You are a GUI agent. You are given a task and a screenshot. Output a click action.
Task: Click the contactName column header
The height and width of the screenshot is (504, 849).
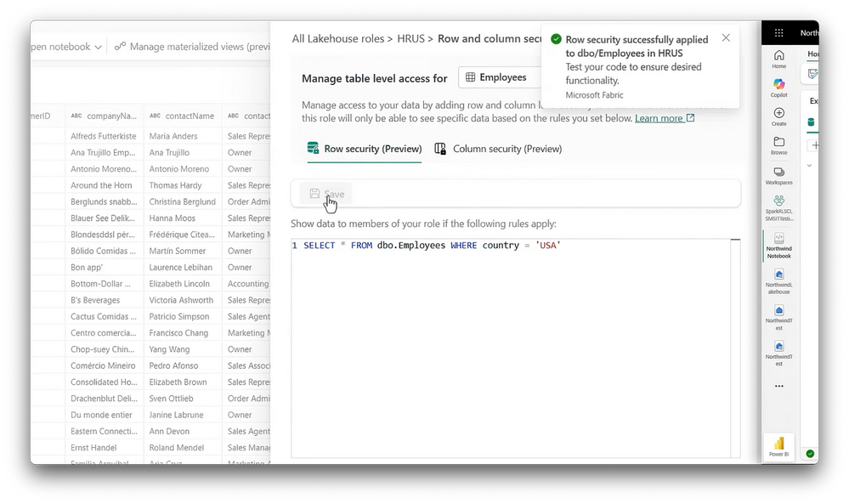(x=183, y=116)
